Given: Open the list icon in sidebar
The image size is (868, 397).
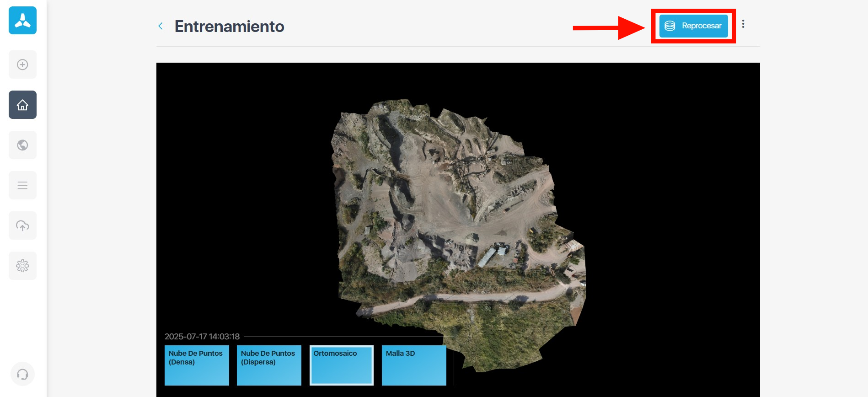Looking at the screenshot, I should point(22,185).
